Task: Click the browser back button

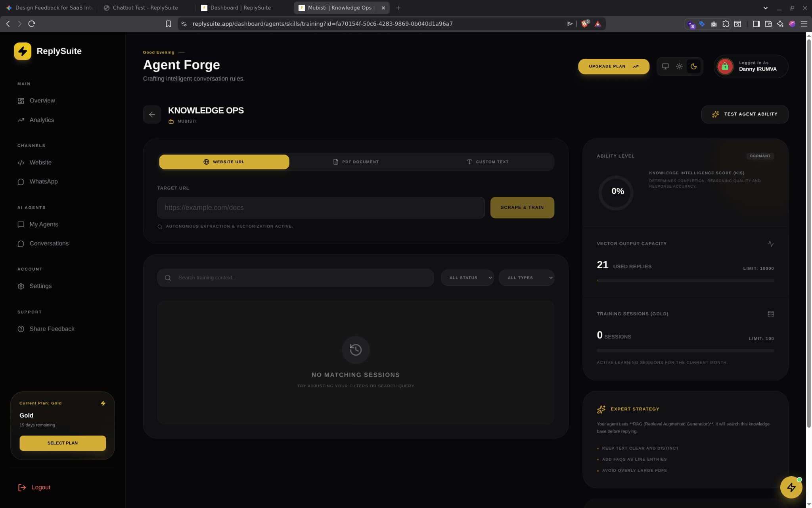Action: [x=8, y=24]
